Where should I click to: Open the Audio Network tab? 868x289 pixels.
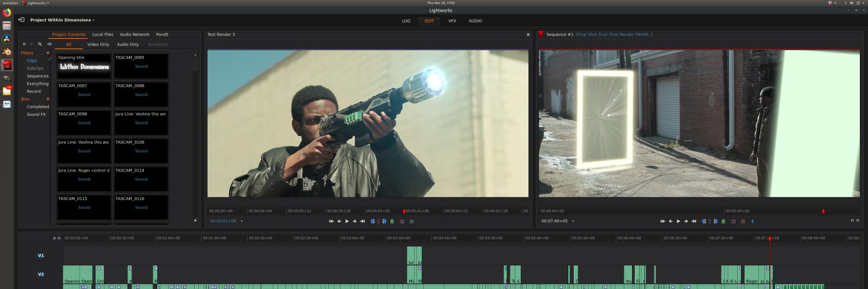click(134, 34)
